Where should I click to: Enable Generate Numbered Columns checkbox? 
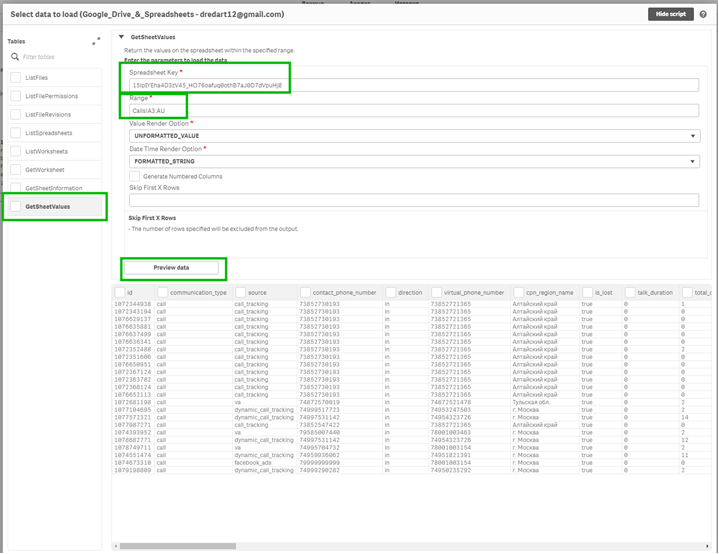tap(135, 176)
